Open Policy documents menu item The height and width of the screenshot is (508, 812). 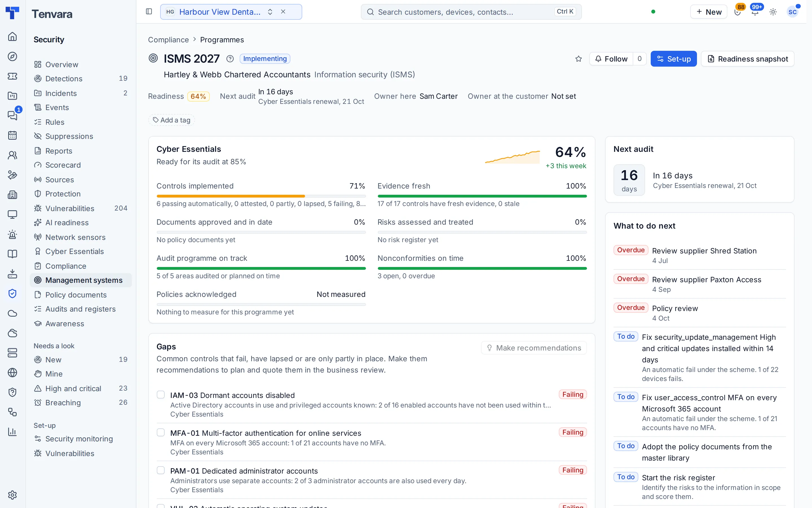pyautogui.click(x=81, y=295)
